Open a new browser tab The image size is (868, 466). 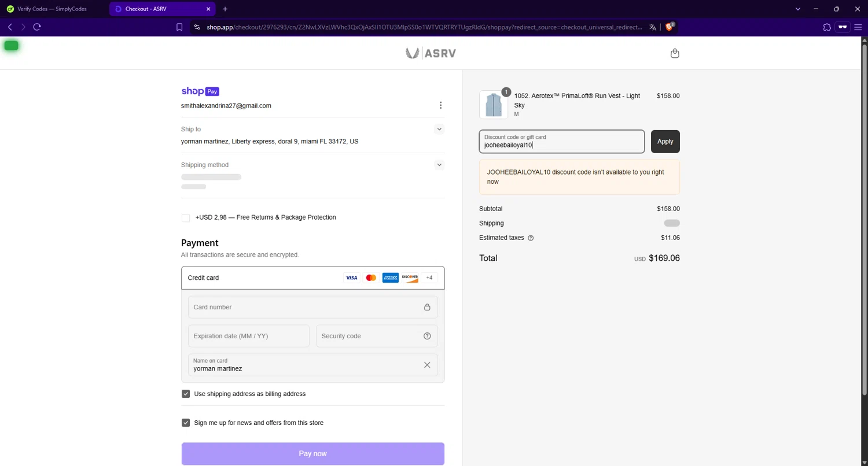(x=225, y=9)
